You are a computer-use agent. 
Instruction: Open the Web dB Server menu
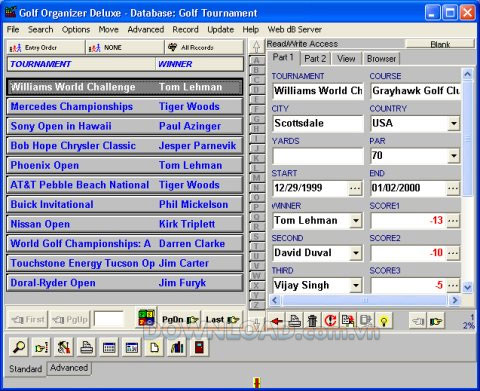294,29
